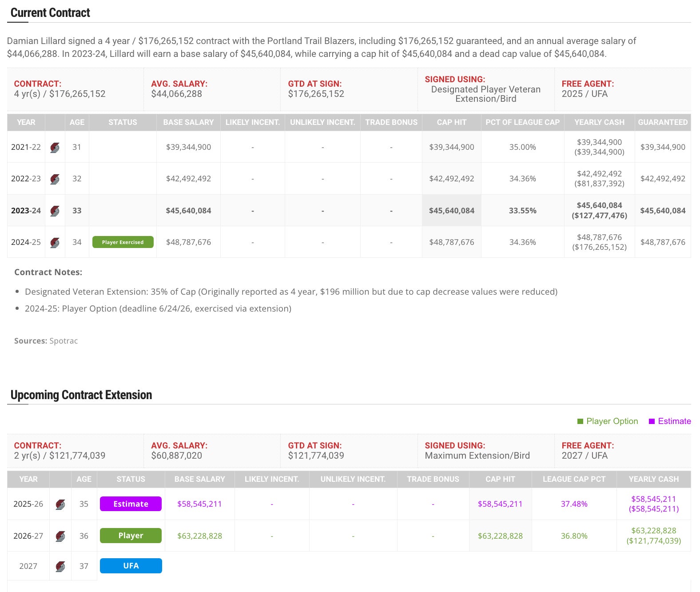Screen dimensions: 700x592
Task: Click the blue UFA status badge
Action: tap(131, 566)
